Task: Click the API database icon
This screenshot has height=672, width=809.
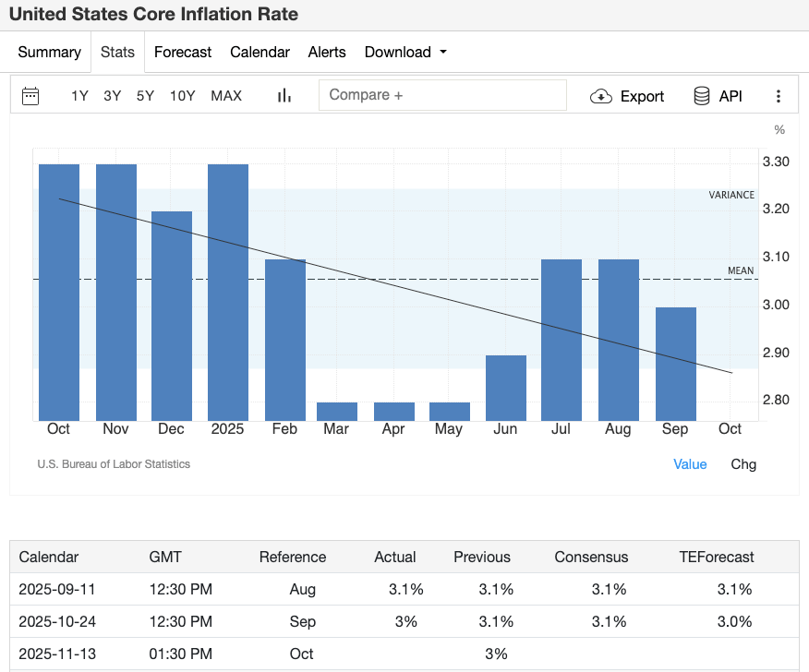Action: (702, 96)
